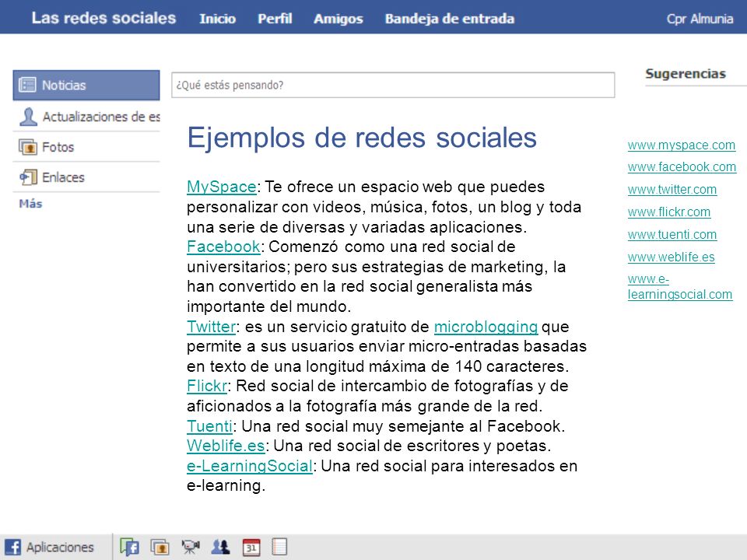Image resolution: width=747 pixels, height=560 pixels.
Task: Open the calendar events icon
Action: [251, 547]
